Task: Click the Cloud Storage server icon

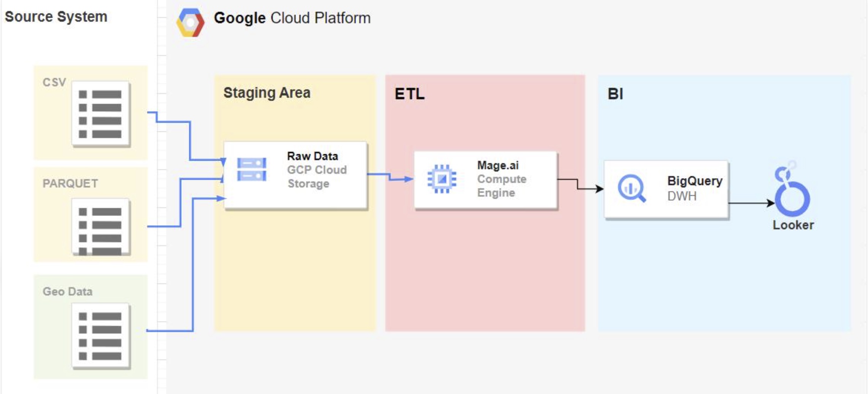Action: point(251,170)
